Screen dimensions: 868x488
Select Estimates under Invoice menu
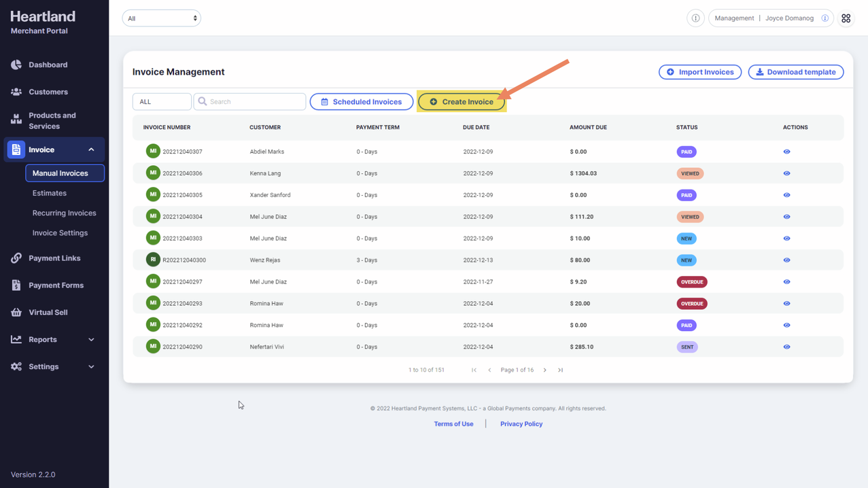coord(49,193)
